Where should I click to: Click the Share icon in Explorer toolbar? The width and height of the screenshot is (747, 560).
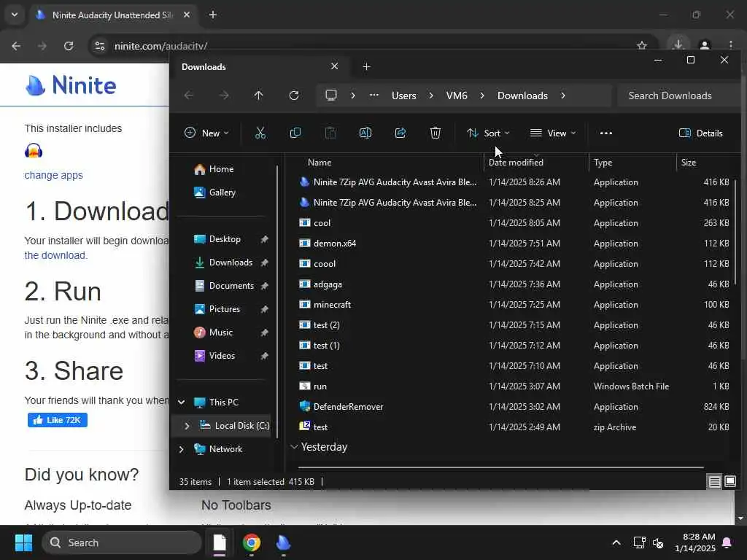(x=400, y=133)
